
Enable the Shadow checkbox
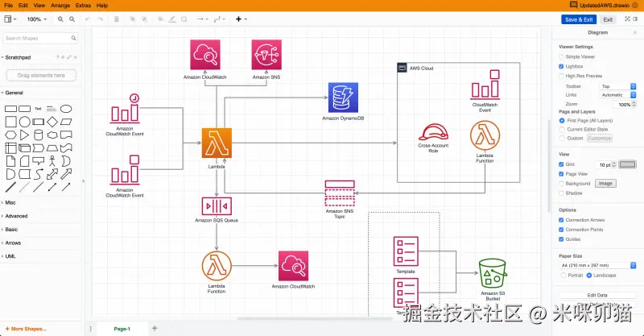tap(561, 193)
